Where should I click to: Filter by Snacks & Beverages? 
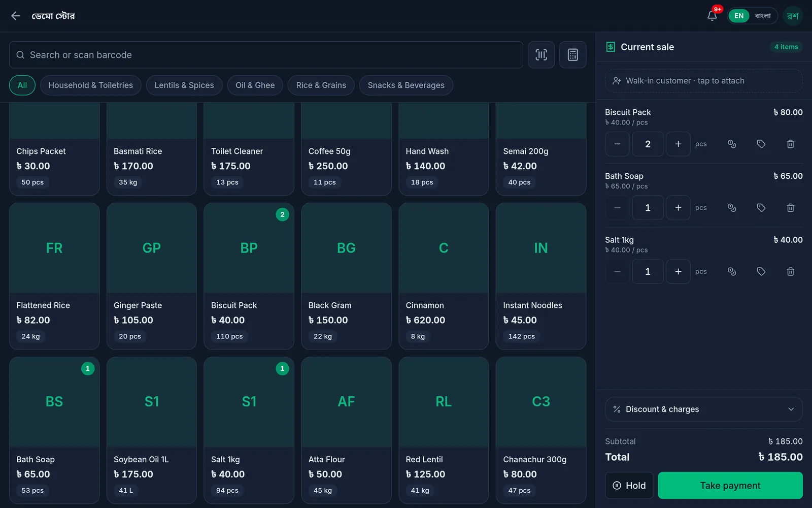[x=406, y=85]
